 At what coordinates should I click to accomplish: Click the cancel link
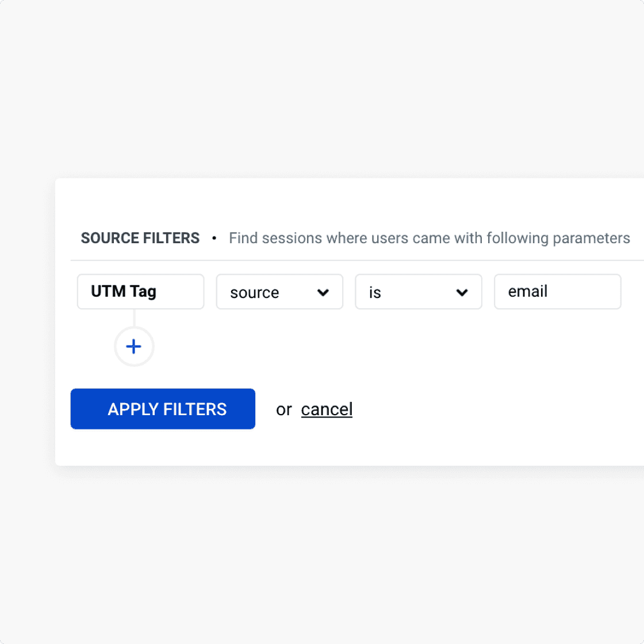(x=327, y=409)
